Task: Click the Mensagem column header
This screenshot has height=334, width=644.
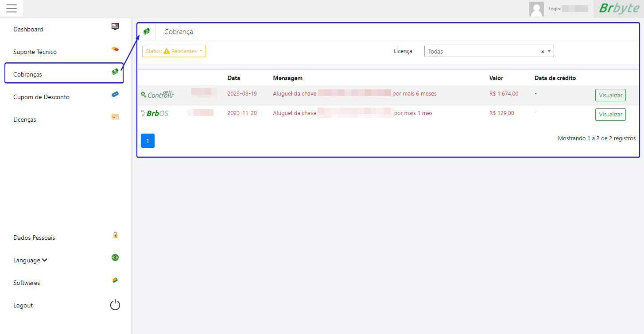Action: click(288, 78)
